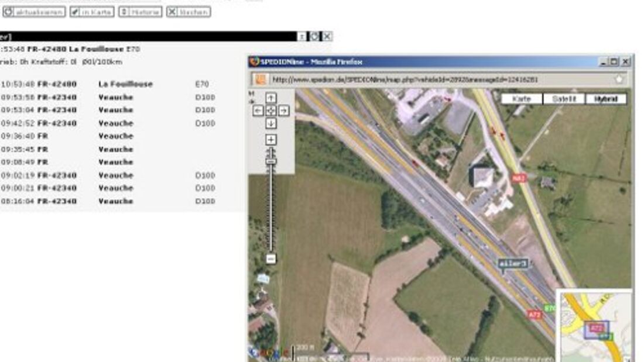The height and width of the screenshot is (362, 644).
Task: Select the 09:02:19 Veauche row
Action: (x=109, y=175)
